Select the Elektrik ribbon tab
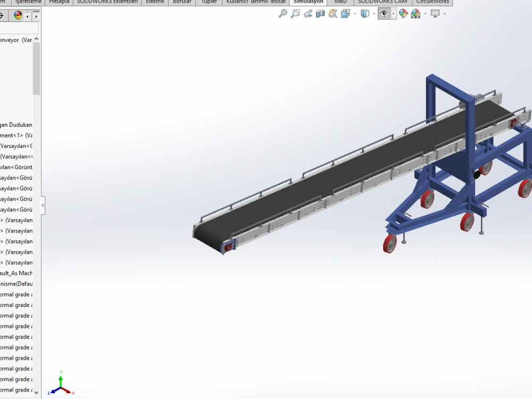 (x=154, y=2)
